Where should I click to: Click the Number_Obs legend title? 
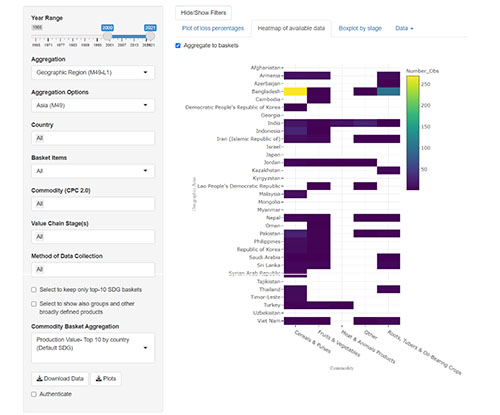pyautogui.click(x=422, y=71)
